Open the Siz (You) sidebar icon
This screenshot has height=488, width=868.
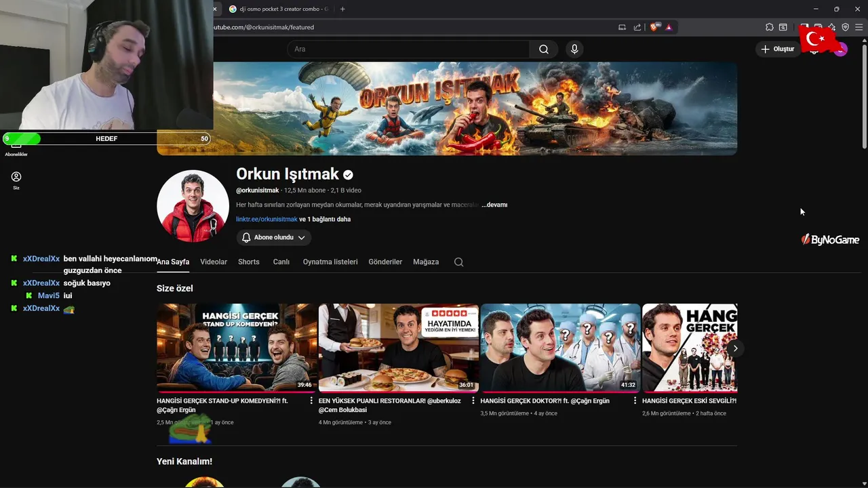coord(16,180)
